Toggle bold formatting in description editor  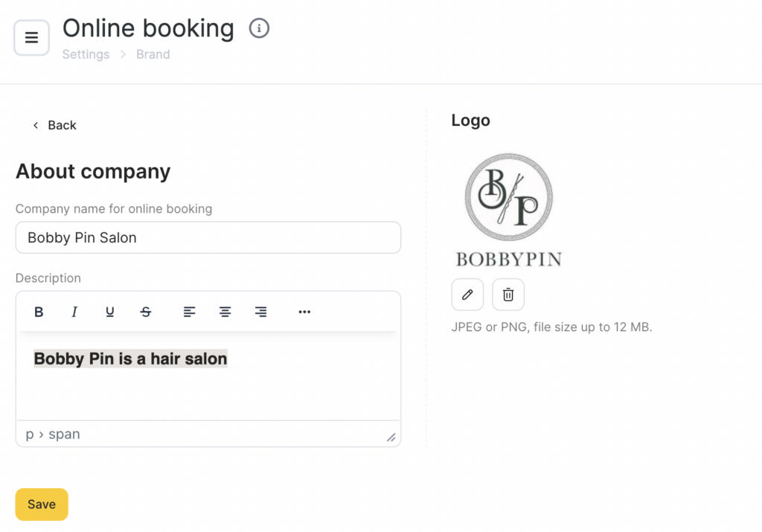[x=39, y=312]
